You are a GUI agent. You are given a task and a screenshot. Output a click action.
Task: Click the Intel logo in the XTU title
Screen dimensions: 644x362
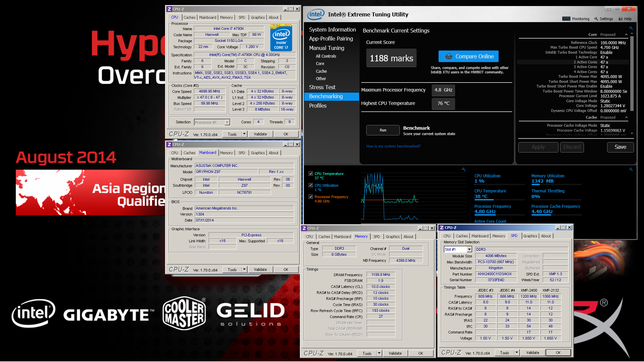click(316, 14)
